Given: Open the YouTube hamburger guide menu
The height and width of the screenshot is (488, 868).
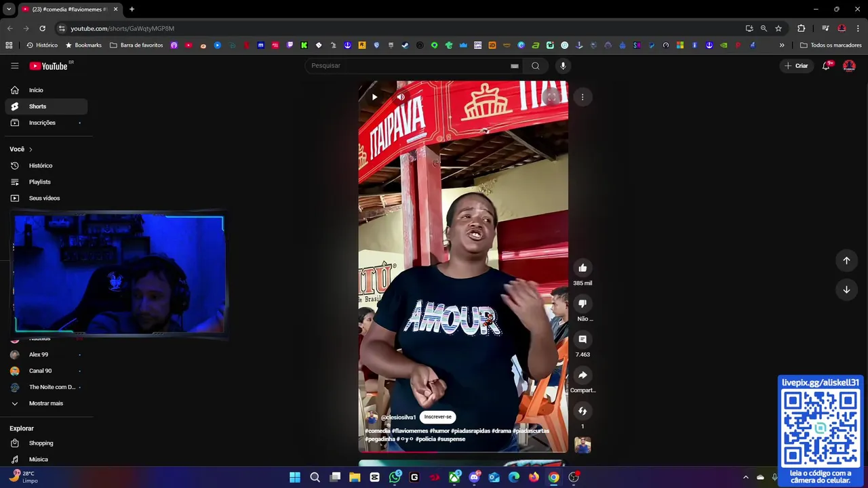Looking at the screenshot, I should pos(14,66).
